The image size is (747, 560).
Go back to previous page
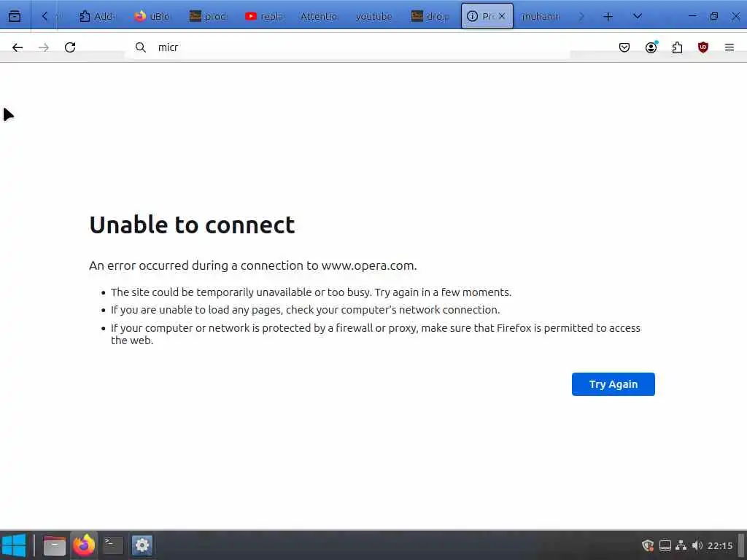18,47
